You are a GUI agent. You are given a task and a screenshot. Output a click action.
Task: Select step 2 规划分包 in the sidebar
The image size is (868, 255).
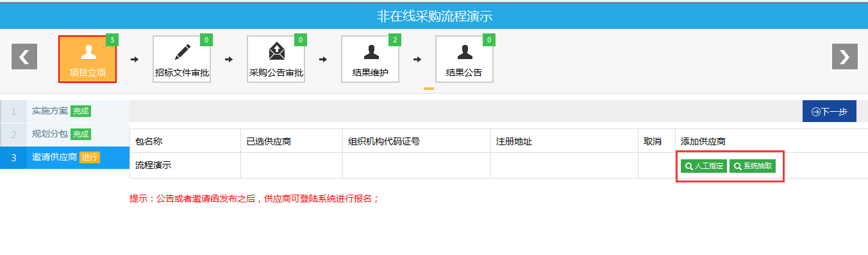pos(65,134)
